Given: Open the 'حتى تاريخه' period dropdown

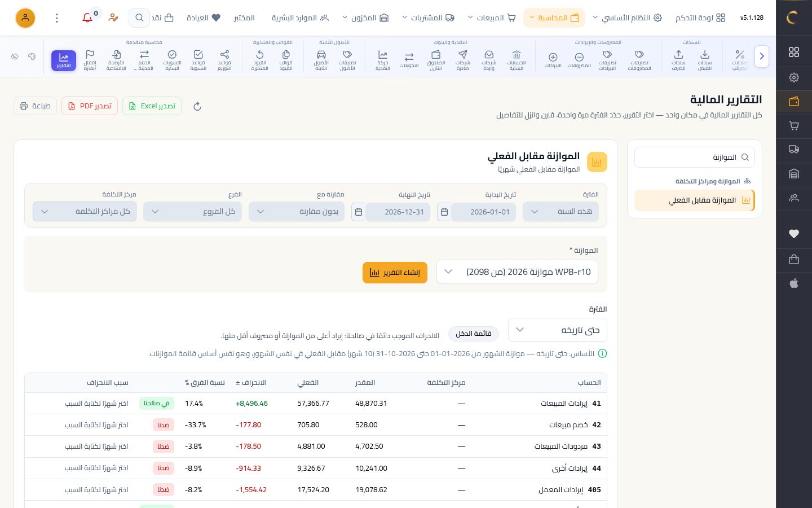Looking at the screenshot, I should tap(558, 330).
